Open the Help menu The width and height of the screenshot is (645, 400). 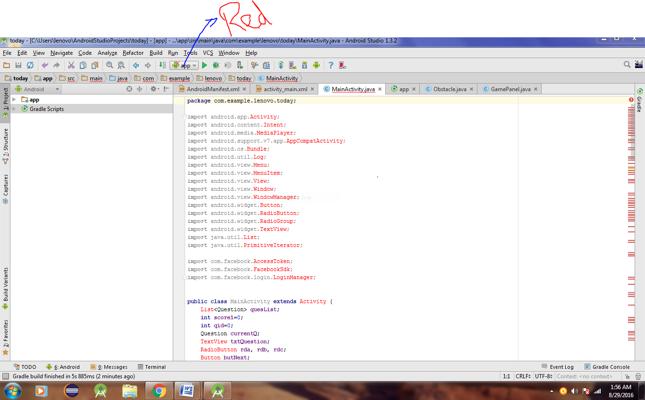click(x=251, y=53)
